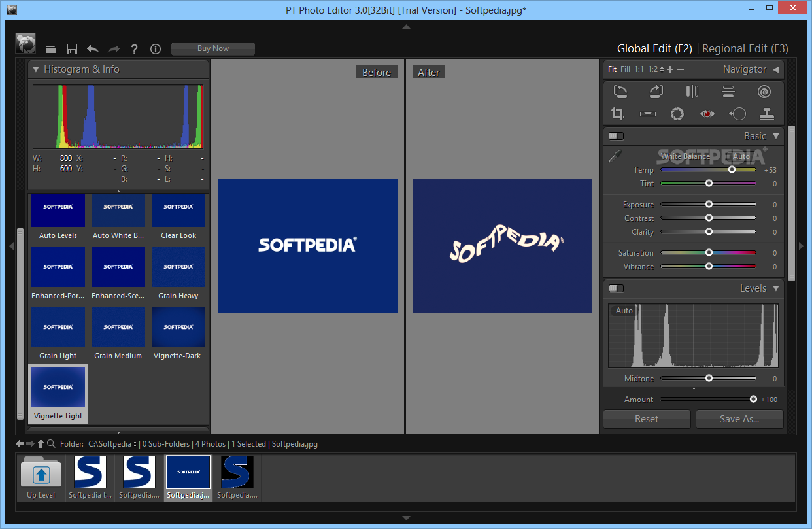Viewport: 812px width, 529px height.
Task: Click the Before view label
Action: [377, 72]
